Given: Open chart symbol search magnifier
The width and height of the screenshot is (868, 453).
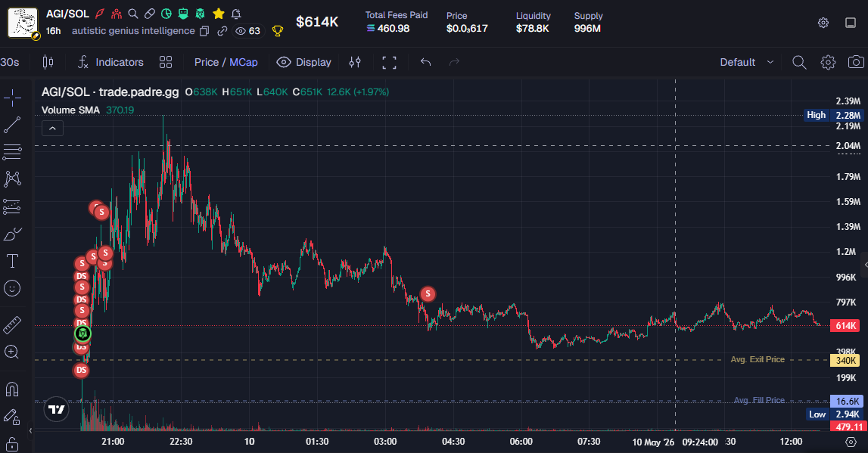Looking at the screenshot, I should pos(799,62).
